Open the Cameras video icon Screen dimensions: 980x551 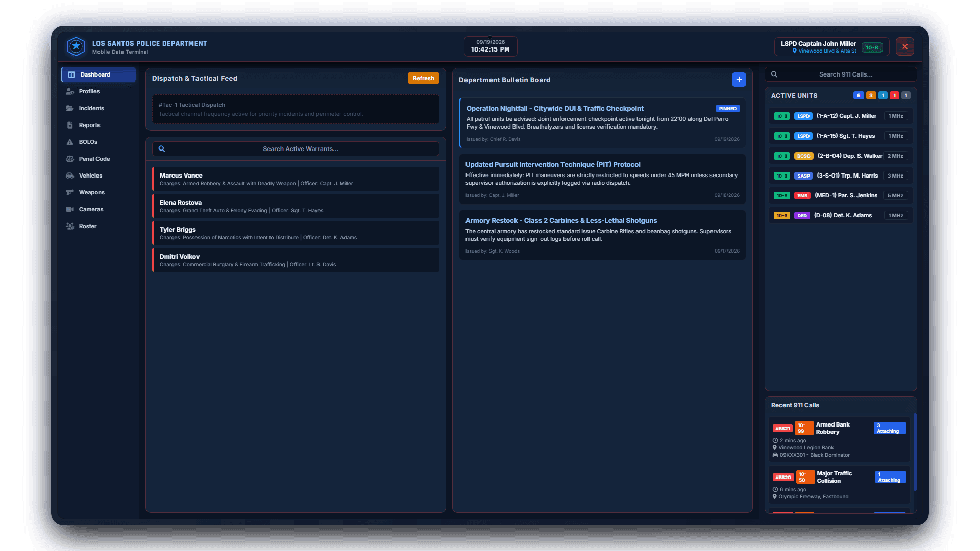(70, 209)
